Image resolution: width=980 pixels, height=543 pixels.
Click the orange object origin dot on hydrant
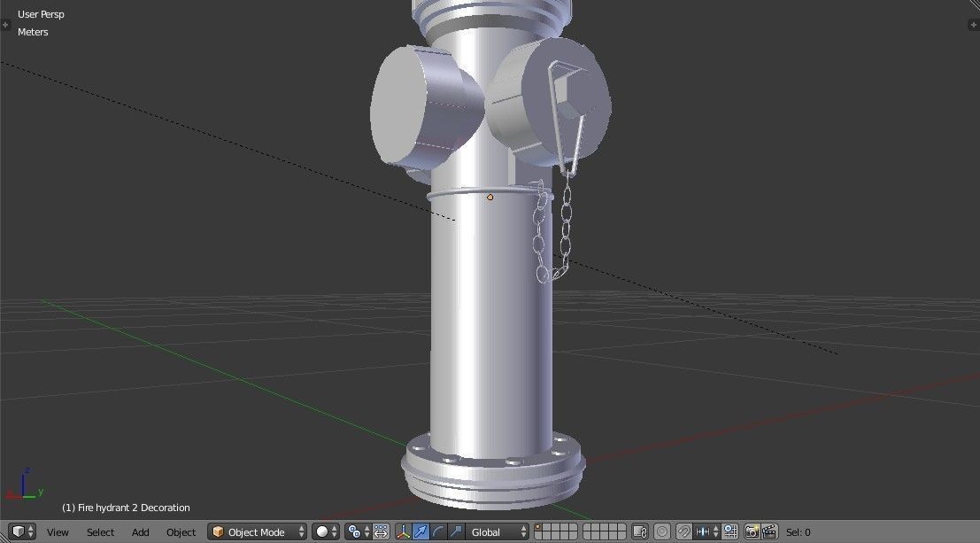(490, 197)
